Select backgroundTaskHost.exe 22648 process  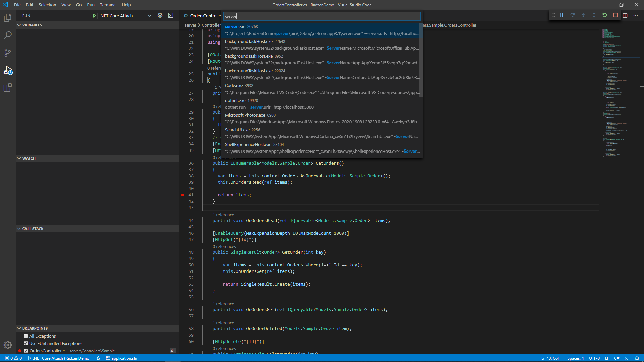point(320,45)
